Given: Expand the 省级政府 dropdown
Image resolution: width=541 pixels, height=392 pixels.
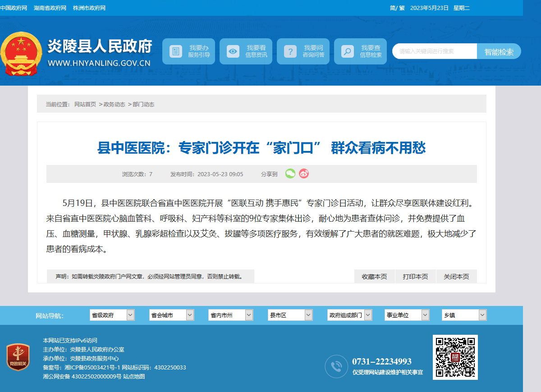Looking at the screenshot, I should 112,315.
